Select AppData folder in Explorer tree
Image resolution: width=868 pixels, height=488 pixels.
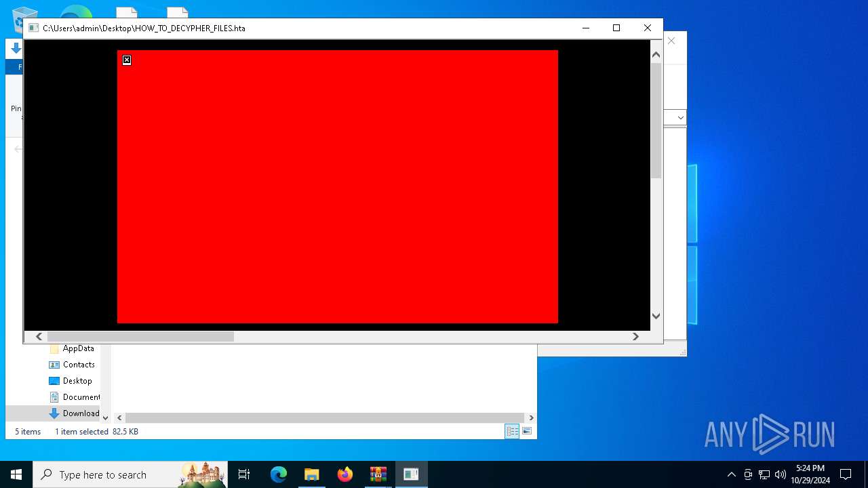coord(79,348)
